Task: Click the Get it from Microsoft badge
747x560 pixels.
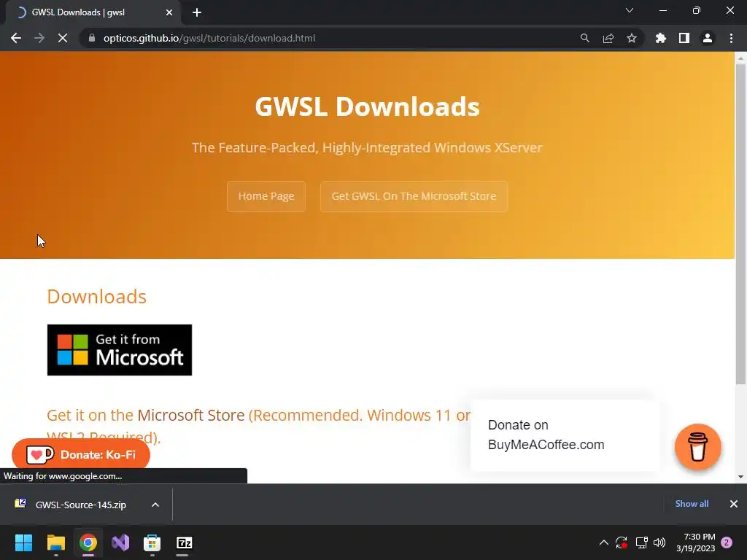Action: 120,350
